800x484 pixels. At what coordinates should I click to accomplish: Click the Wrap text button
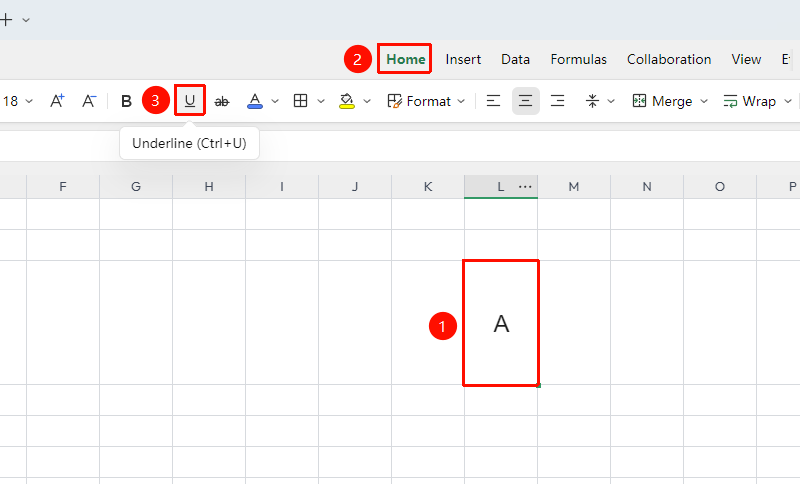(749, 101)
